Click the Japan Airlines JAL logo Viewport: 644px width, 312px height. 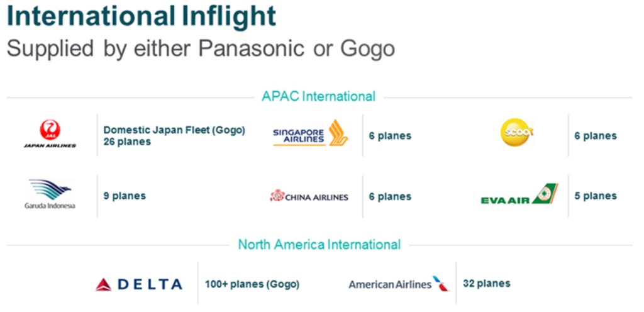tap(50, 134)
